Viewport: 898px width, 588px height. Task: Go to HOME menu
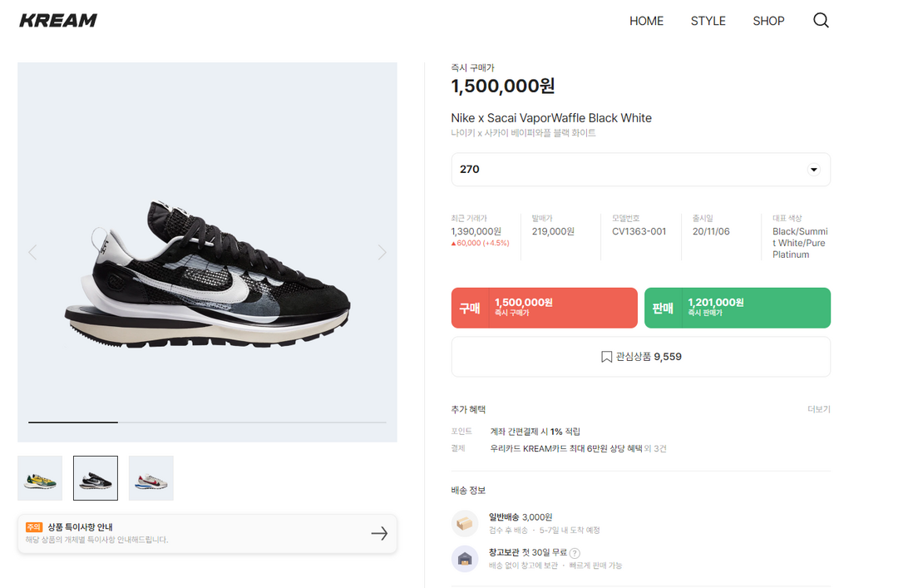pos(646,21)
